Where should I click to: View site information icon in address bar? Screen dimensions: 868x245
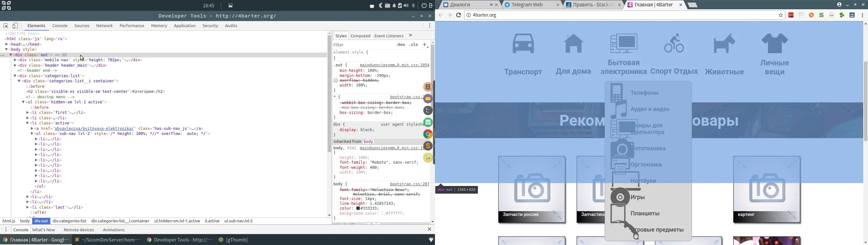point(468,15)
